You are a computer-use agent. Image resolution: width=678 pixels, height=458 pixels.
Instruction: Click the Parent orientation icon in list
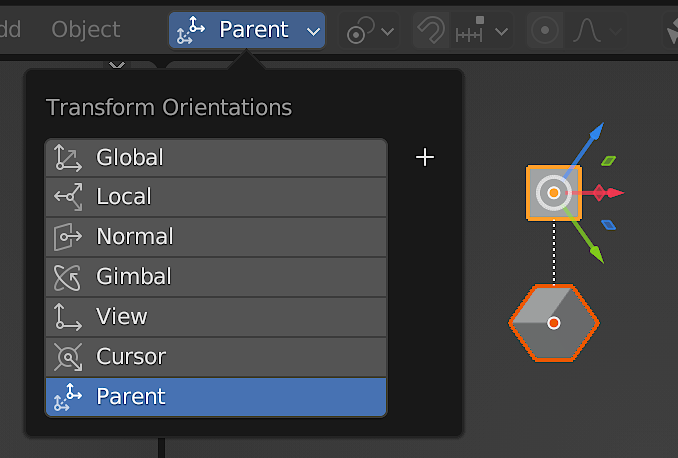68,397
